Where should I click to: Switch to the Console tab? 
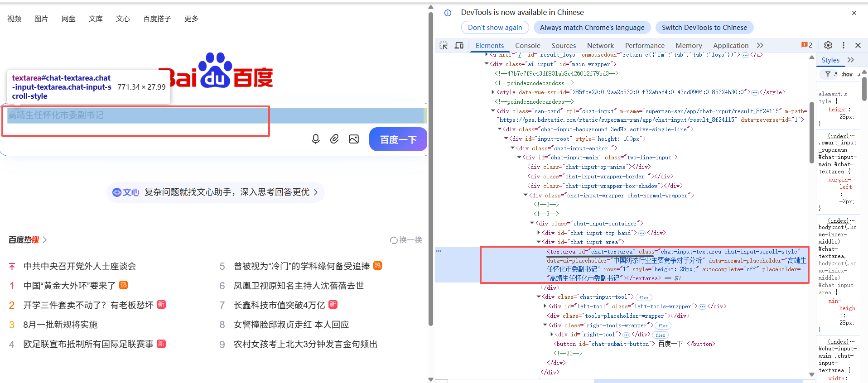527,45
